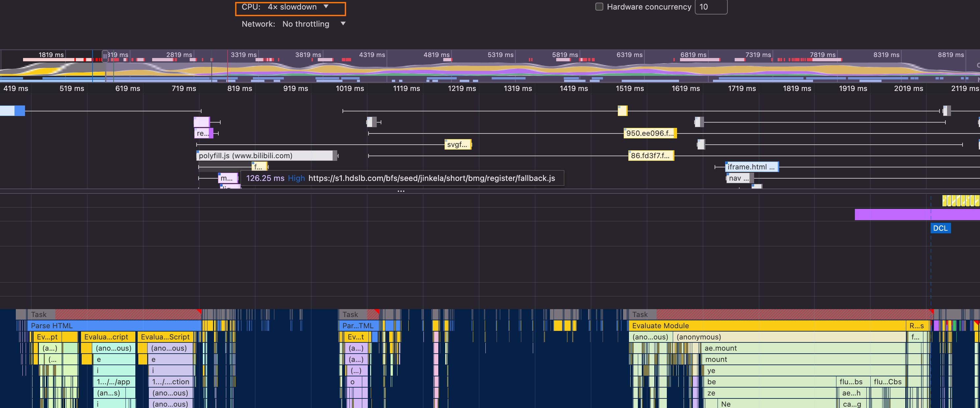Click the three-dot panel resize handle
980x408 pixels.
coord(401,191)
